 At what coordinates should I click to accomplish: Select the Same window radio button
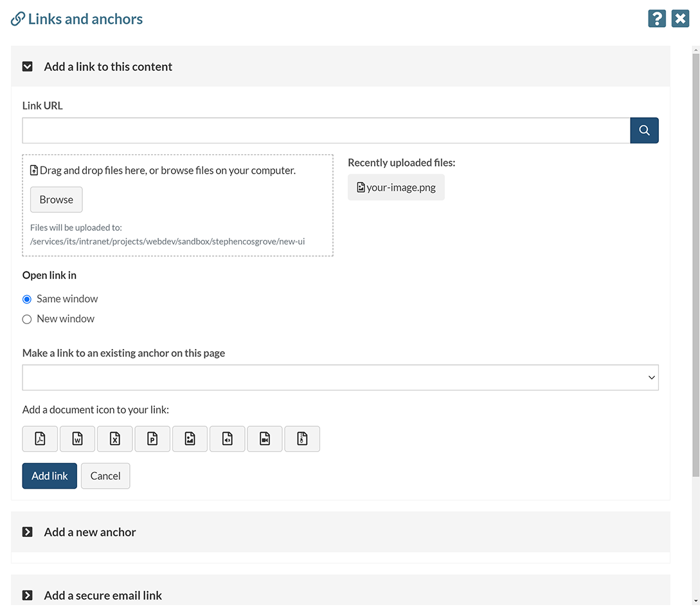pyautogui.click(x=26, y=299)
